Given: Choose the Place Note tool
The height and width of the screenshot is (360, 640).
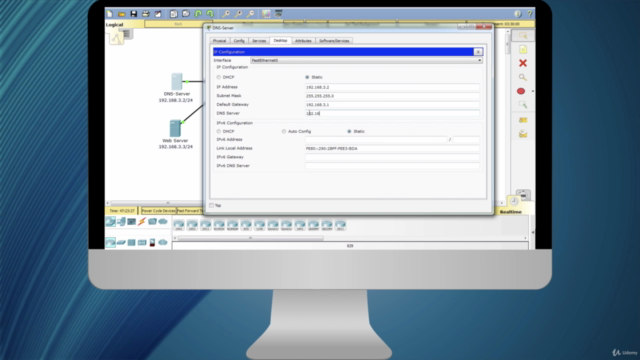Looking at the screenshot, I should point(523,50).
